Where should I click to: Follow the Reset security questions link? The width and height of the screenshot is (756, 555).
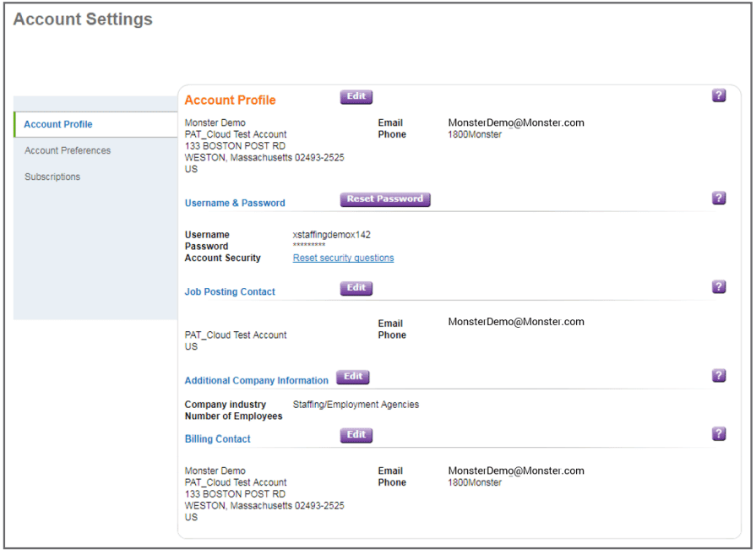(343, 258)
